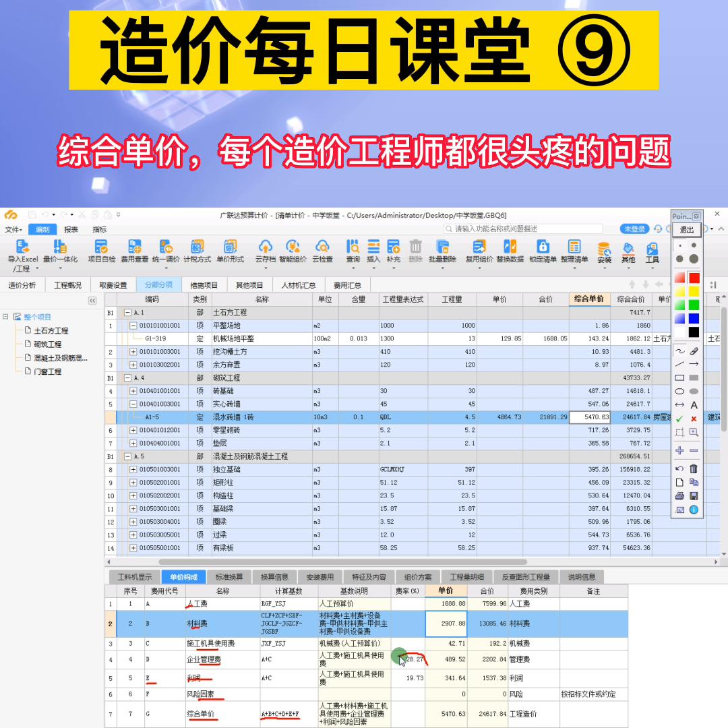Viewport: 728px width, 728px height.
Task: Select the red color swatch in Pointofix
Action: 694,277
